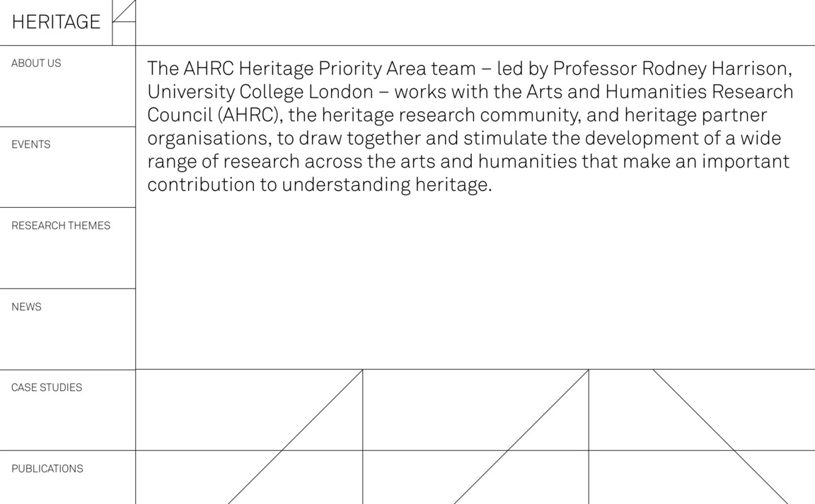
Task: Open the Case Studies section
Action: click(x=47, y=388)
